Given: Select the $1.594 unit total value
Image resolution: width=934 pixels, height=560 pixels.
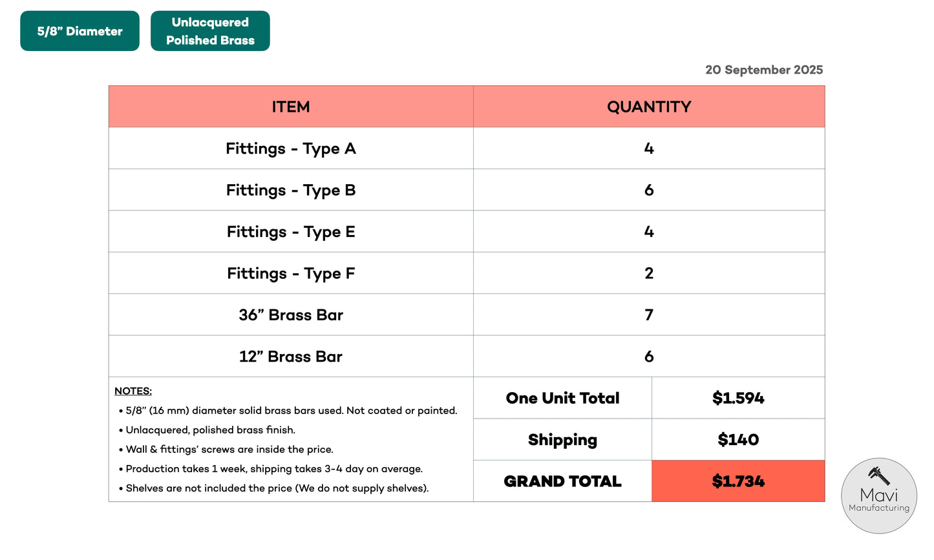Looking at the screenshot, I should [738, 398].
